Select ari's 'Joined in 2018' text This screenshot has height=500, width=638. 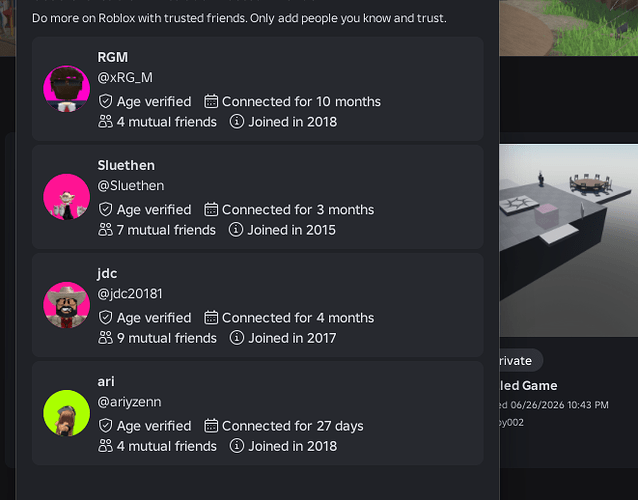point(293,447)
